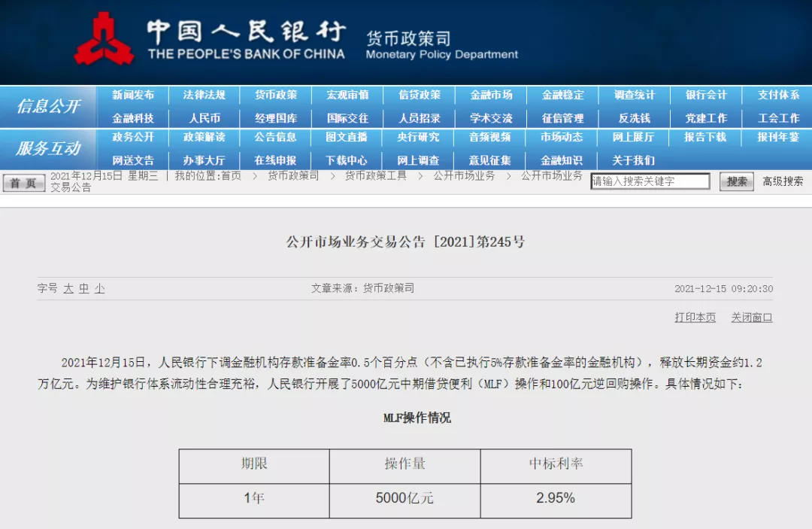Click 打印本页 to print page

(x=695, y=318)
